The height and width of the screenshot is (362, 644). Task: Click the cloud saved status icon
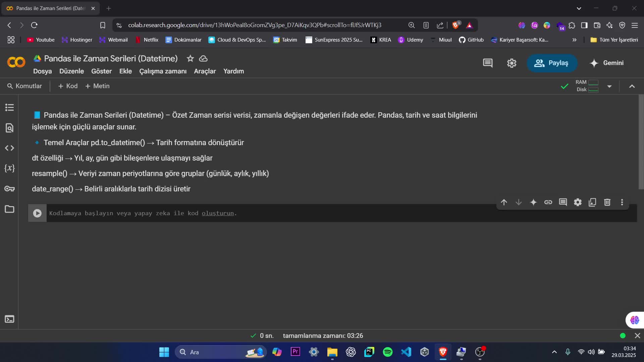pyautogui.click(x=203, y=59)
